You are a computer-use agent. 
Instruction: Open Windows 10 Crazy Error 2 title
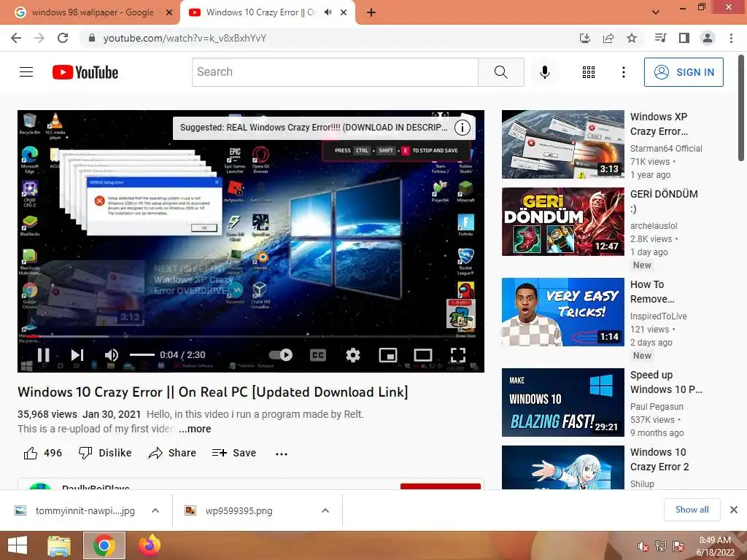659,459
